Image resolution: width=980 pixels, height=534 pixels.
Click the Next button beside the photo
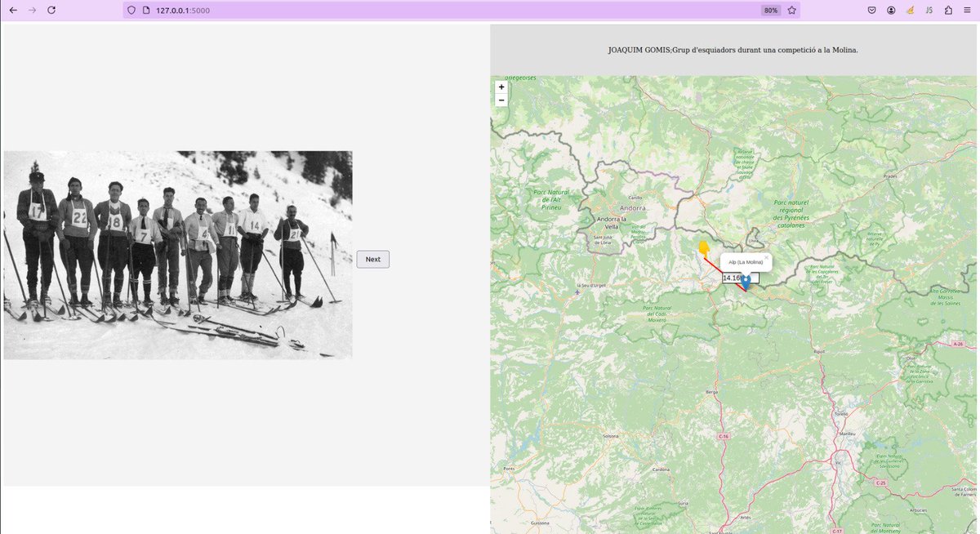(x=372, y=259)
